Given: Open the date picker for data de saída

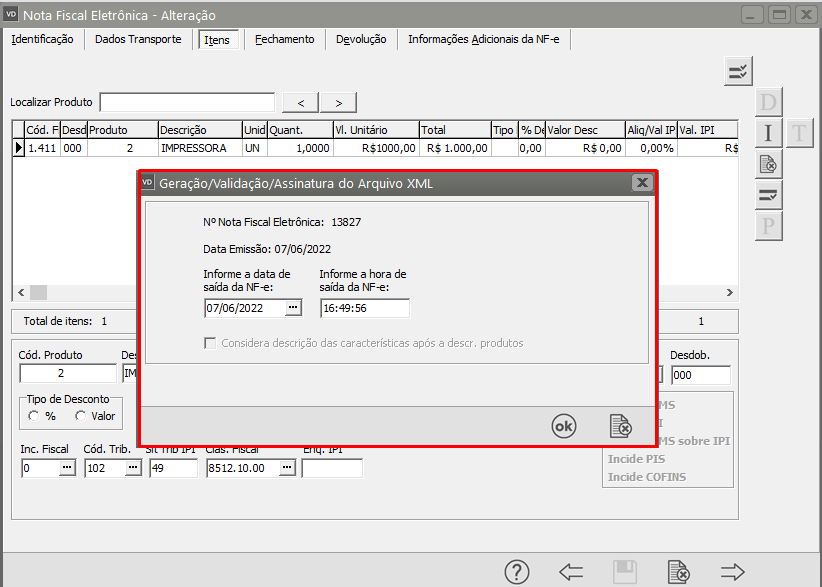Looking at the screenshot, I should coord(292,307).
